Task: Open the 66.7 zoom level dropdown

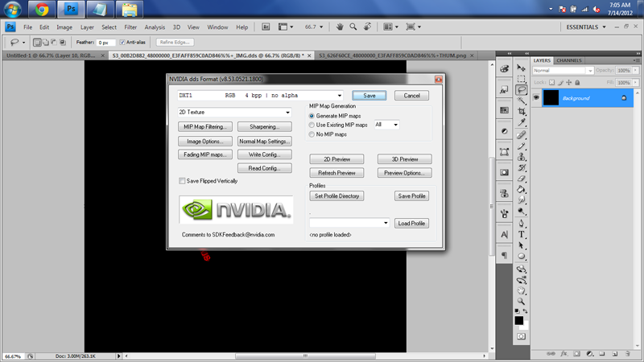Action: (314, 27)
